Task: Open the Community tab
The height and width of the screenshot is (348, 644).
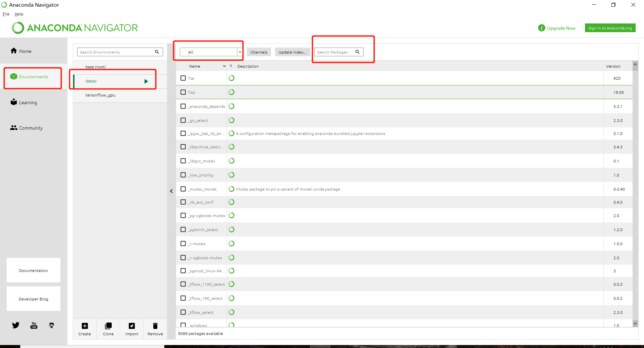Action: [x=34, y=128]
